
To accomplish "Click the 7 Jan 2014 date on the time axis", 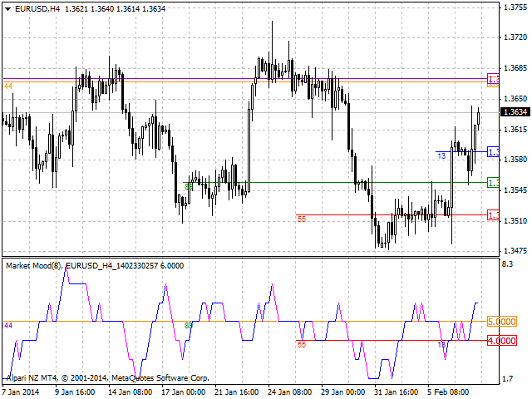I will pos(21,392).
